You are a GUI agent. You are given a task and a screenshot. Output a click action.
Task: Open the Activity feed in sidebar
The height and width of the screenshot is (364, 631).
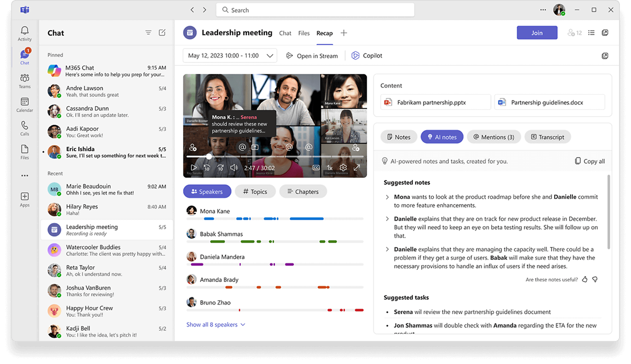click(25, 33)
